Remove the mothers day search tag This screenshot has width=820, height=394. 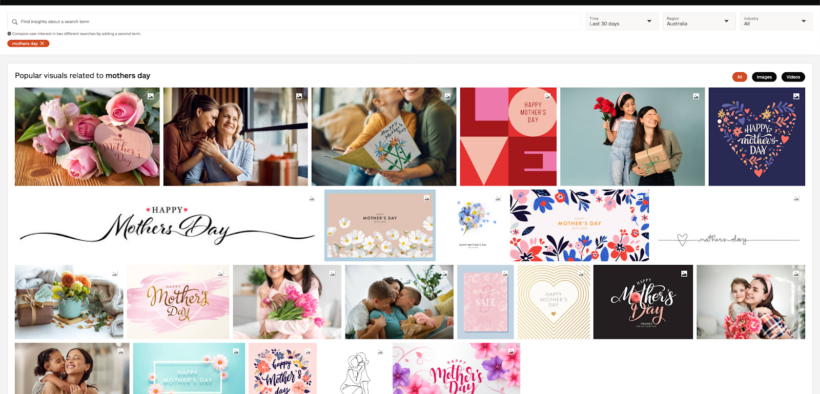[42, 43]
